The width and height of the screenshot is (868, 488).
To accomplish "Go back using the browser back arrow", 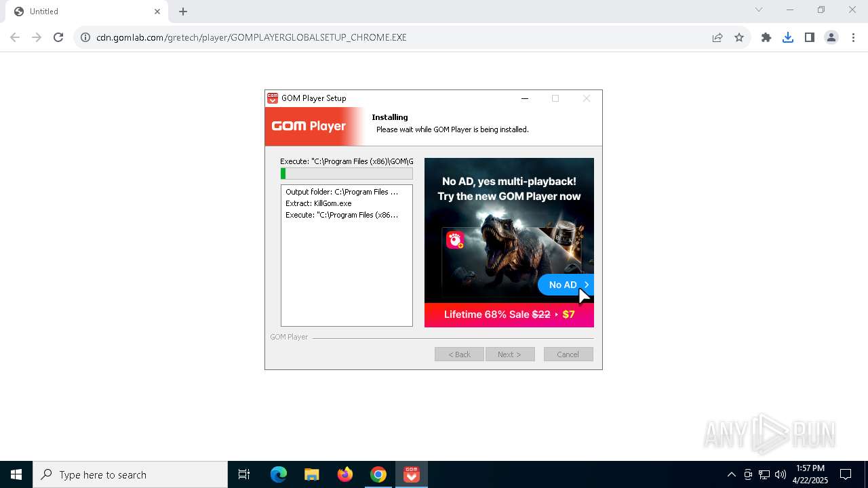I will click(15, 37).
